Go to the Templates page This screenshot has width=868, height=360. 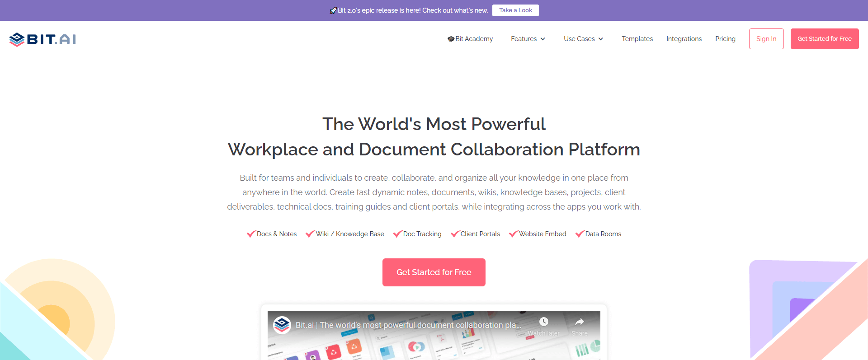pos(637,39)
